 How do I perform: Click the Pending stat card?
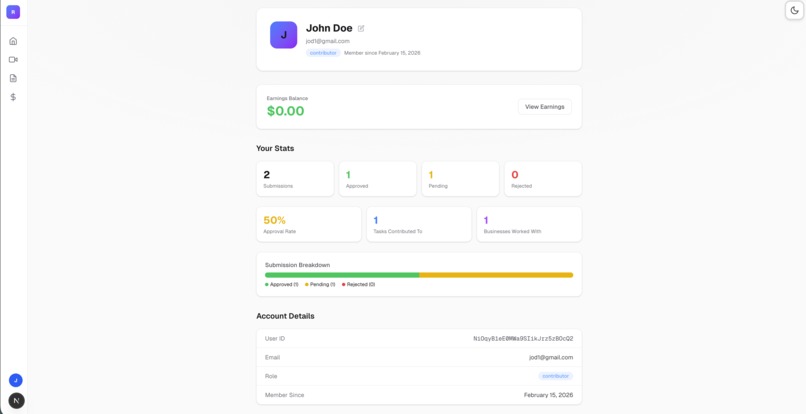coord(461,179)
